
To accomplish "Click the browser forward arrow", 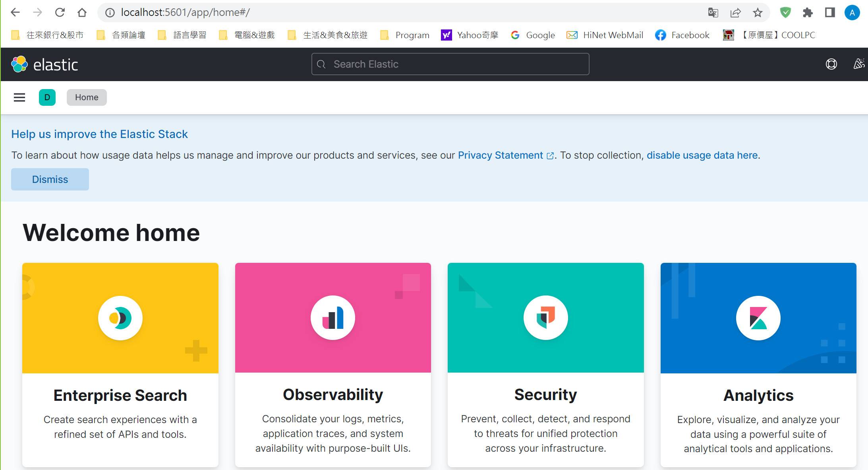I will [x=37, y=12].
